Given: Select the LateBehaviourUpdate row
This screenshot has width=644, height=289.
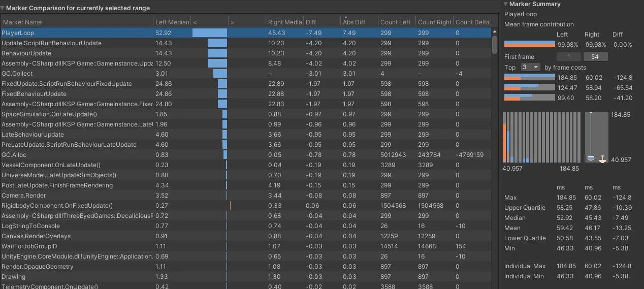Looking at the screenshot, I should [246, 134].
